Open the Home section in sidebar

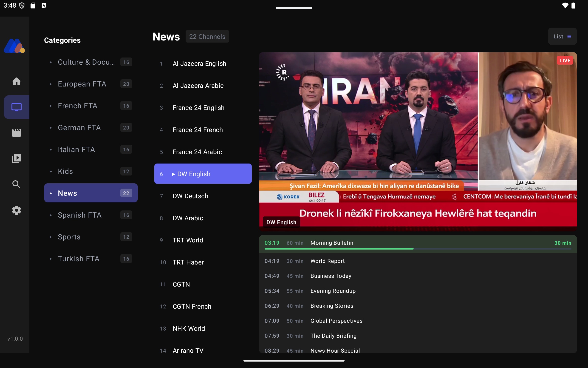[16, 81]
